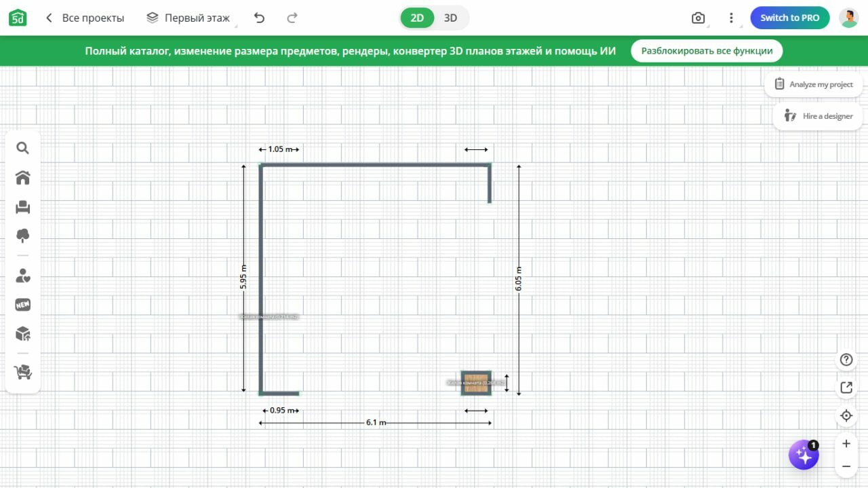Open the favorites person-heart icon
Screen dimensions: 868x488
tap(22, 276)
